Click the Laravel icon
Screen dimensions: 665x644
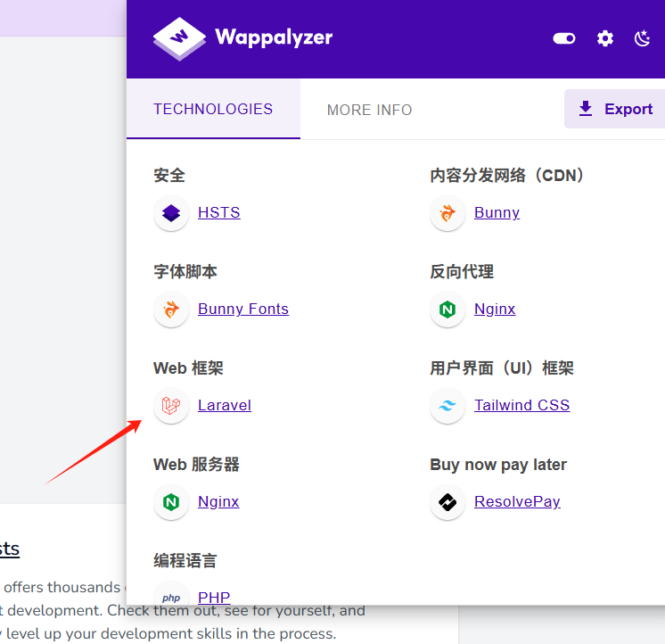tap(171, 406)
